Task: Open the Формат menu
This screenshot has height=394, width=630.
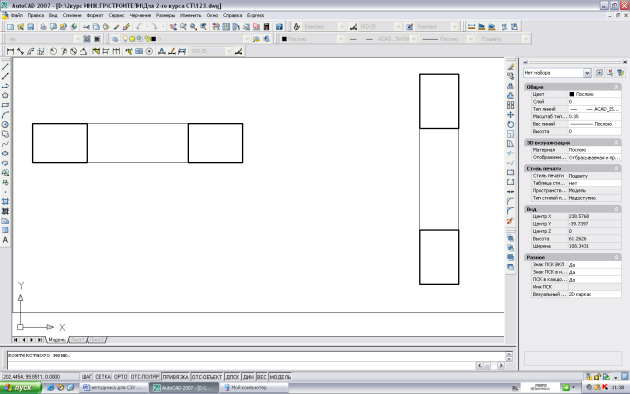Action: coord(95,15)
